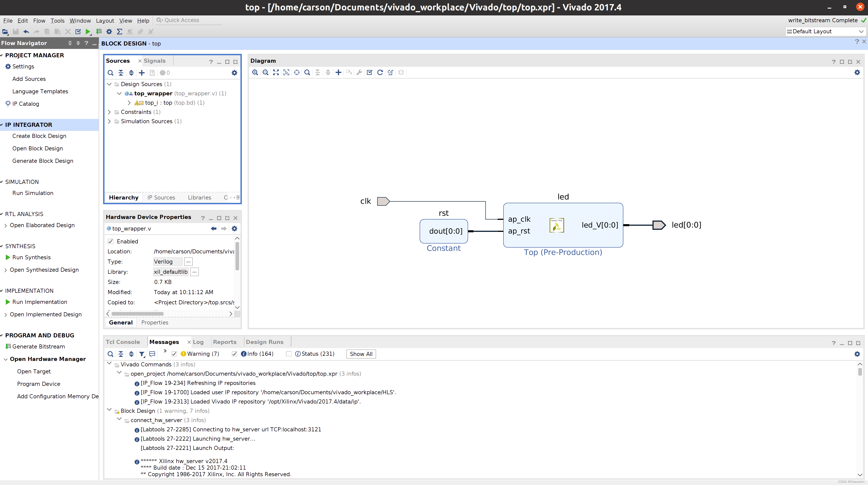Click the Auto-fit selection crosshair icon

297,72
